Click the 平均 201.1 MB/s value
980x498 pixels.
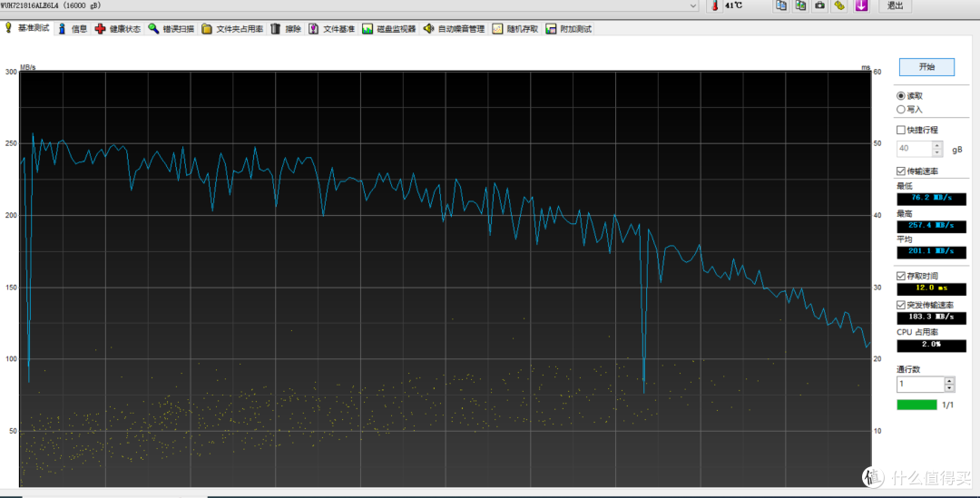pyautogui.click(x=931, y=252)
